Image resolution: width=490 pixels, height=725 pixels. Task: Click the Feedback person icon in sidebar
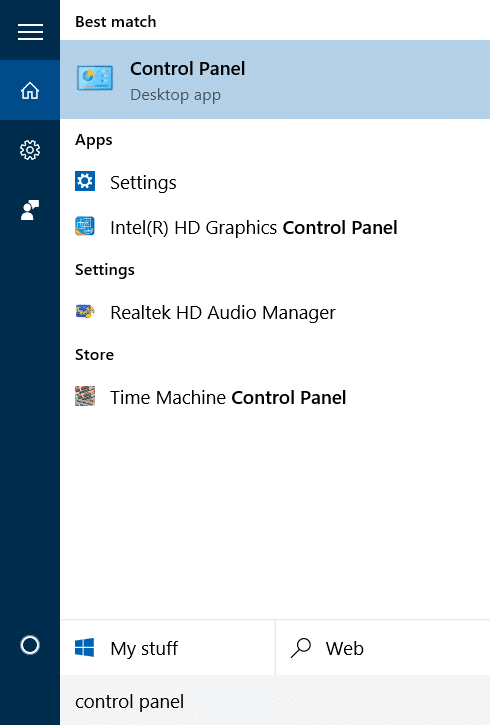click(x=30, y=210)
